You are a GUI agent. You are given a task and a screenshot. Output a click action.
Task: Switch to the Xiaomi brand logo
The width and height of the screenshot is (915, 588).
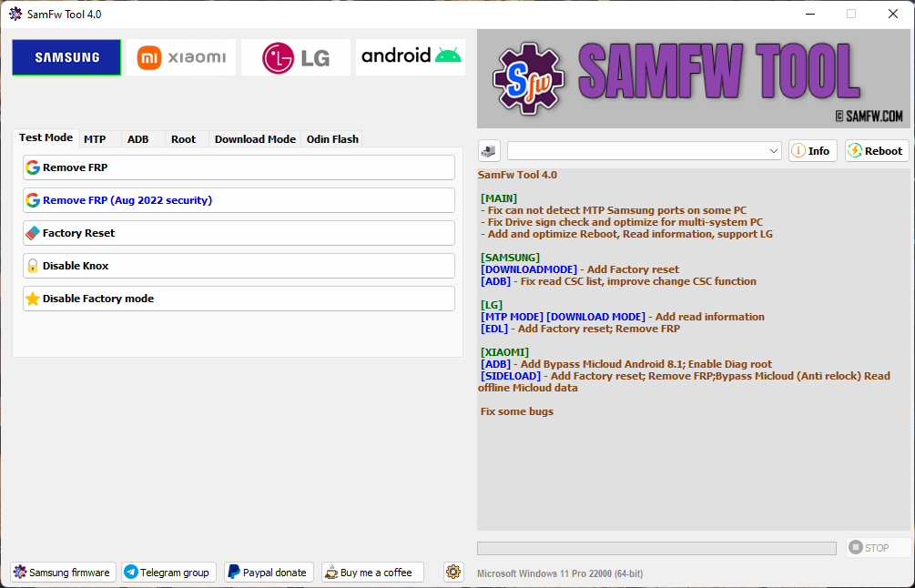pos(181,57)
